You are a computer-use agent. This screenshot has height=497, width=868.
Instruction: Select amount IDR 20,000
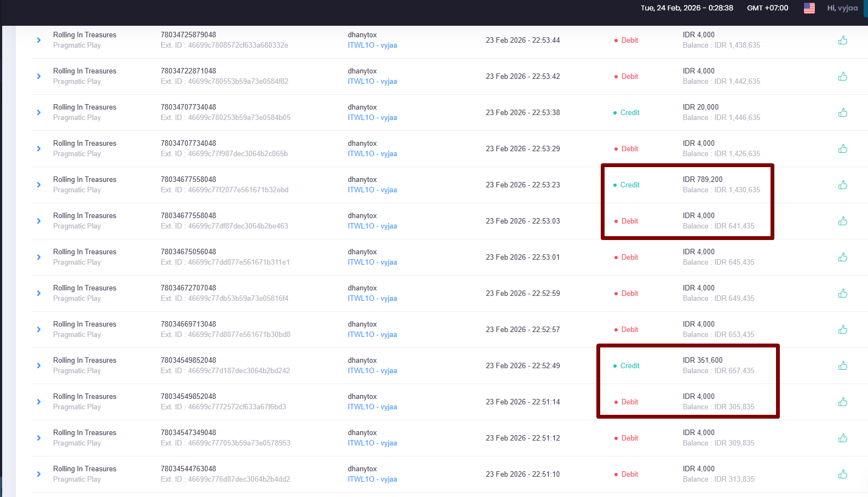(x=700, y=107)
